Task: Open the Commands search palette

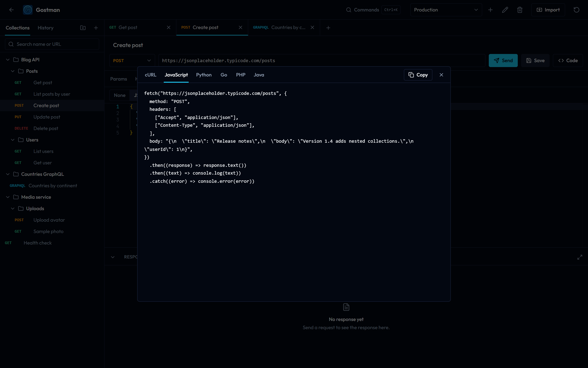Action: click(x=373, y=10)
